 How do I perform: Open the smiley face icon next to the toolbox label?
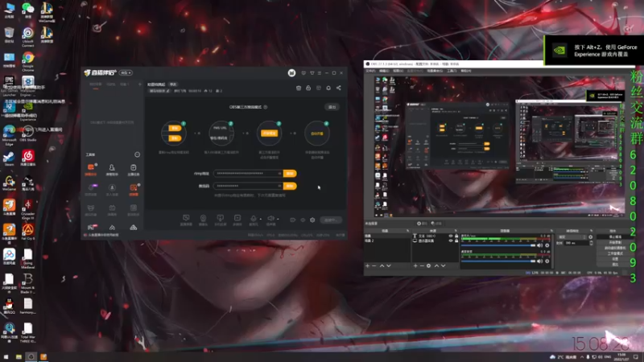(x=137, y=154)
